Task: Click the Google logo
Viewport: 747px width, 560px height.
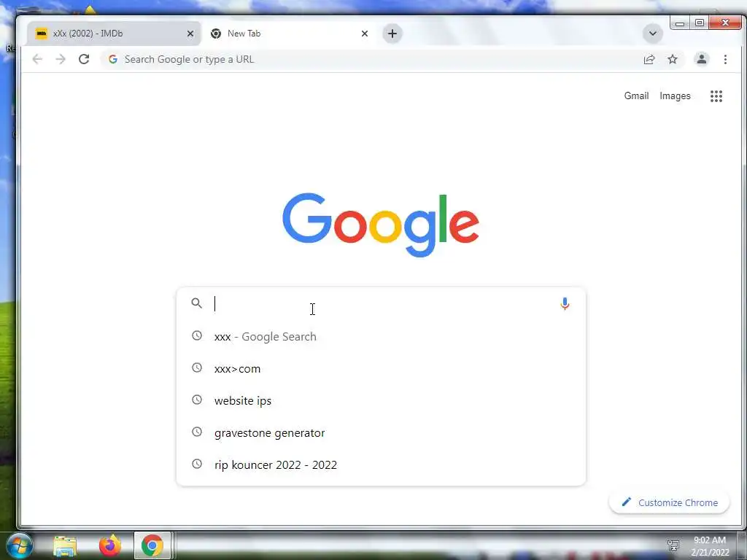Action: [x=381, y=225]
